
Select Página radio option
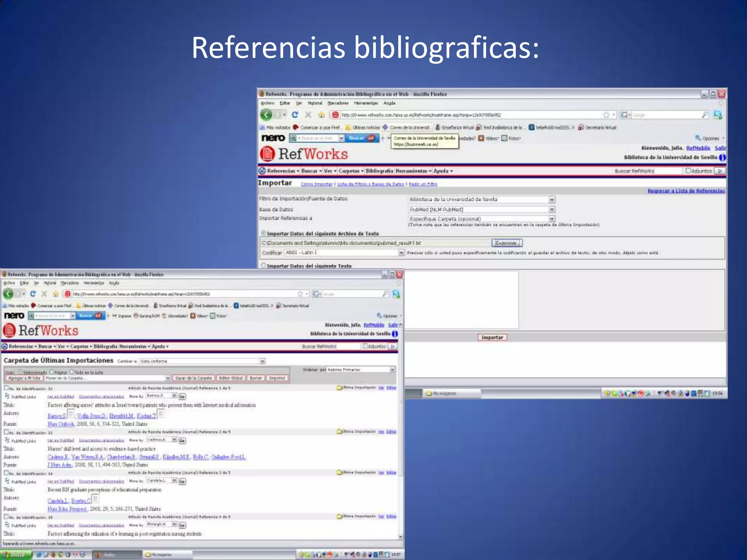(52, 372)
